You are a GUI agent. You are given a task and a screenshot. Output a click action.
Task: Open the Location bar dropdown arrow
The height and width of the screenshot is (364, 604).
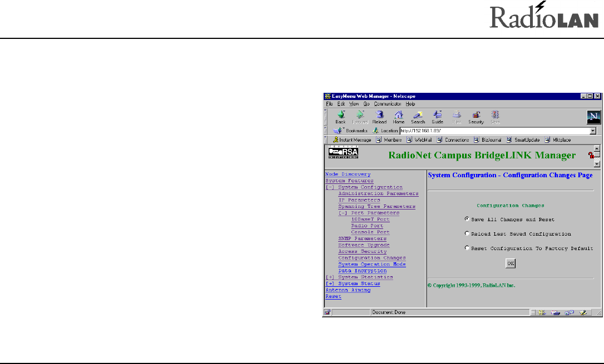click(593, 131)
